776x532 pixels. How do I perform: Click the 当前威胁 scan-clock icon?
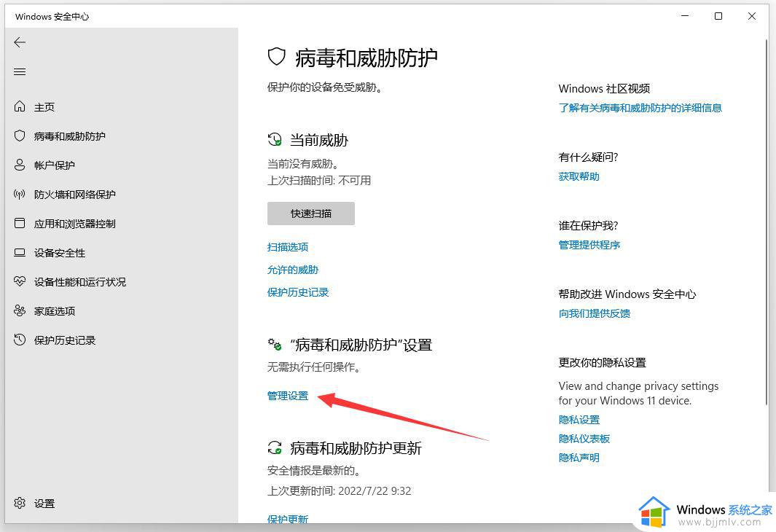(275, 139)
